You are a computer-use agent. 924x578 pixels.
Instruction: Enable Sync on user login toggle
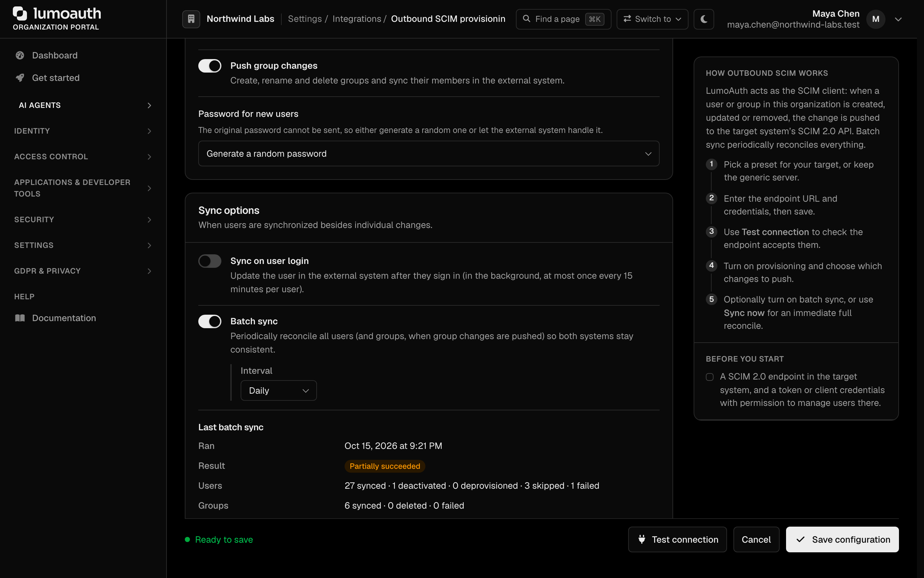tap(210, 261)
